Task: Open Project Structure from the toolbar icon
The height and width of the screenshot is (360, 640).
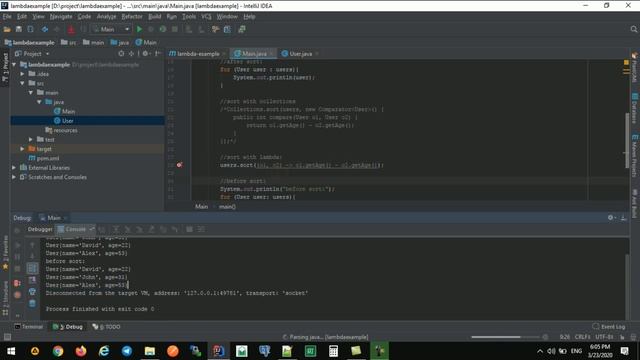Action: coord(227,29)
